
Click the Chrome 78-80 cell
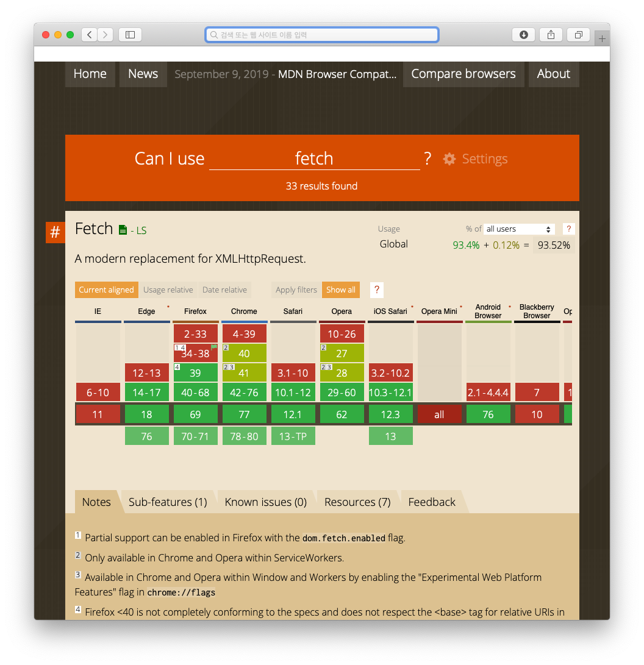click(245, 436)
